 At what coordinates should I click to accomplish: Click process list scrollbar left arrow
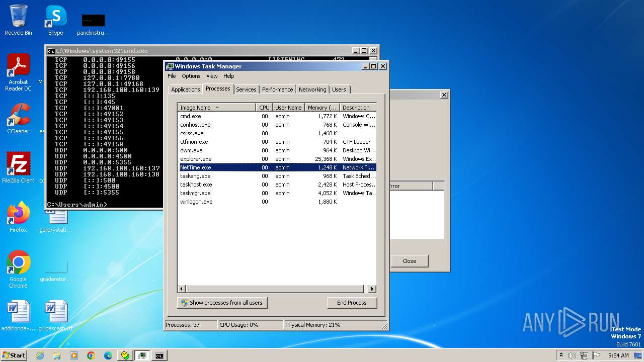click(182, 289)
